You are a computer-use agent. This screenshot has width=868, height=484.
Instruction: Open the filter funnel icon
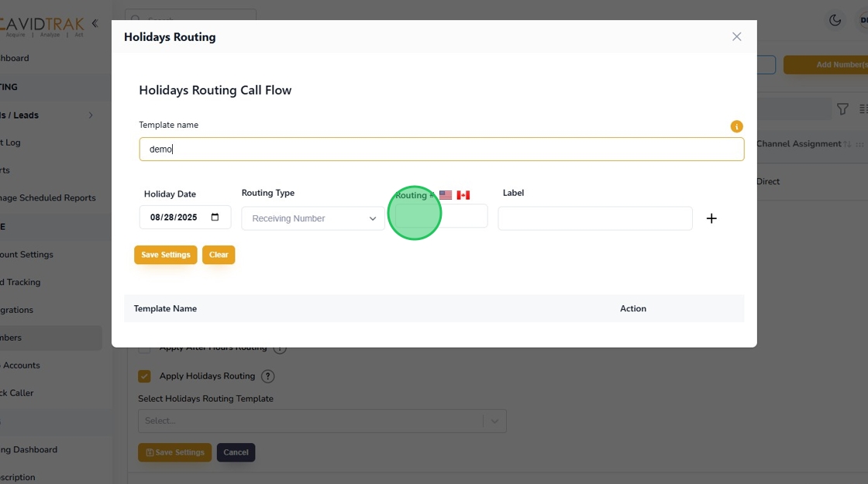click(x=842, y=109)
